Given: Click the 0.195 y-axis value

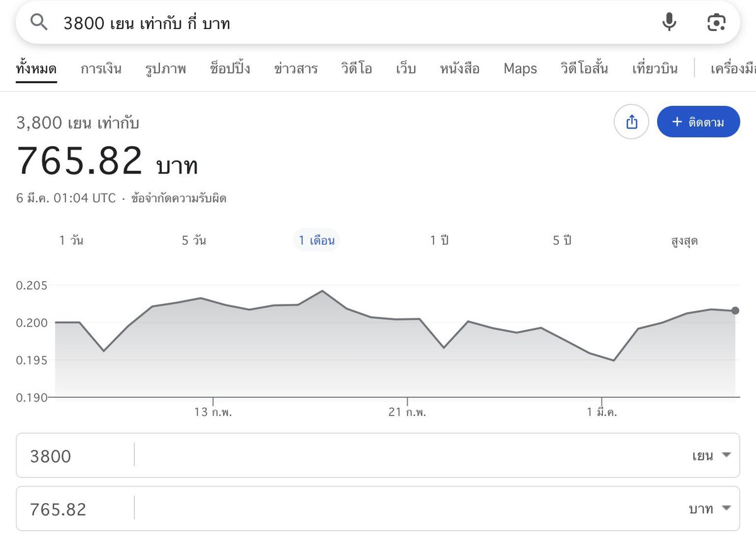Looking at the screenshot, I should (31, 360).
